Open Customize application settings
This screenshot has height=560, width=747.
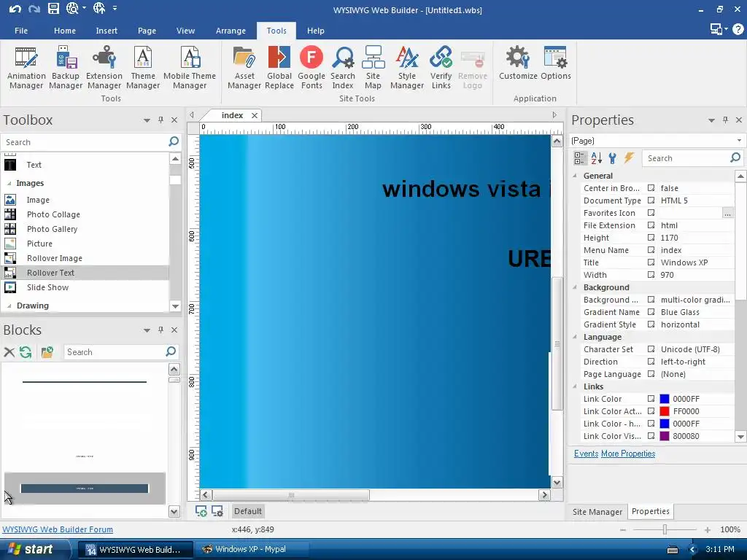tap(519, 63)
